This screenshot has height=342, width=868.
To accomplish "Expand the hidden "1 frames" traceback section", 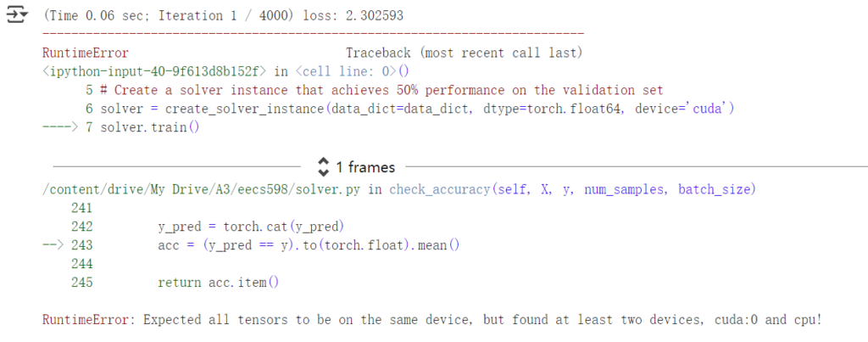I will coord(357,167).
